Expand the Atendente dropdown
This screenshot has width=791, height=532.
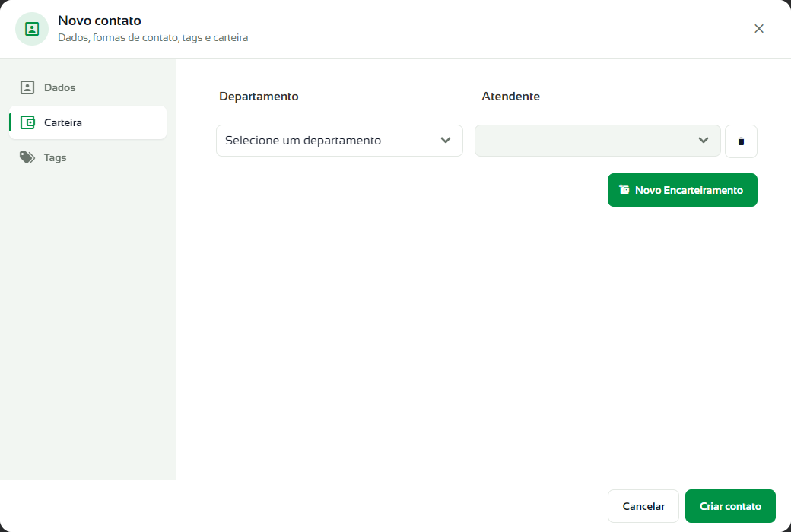[597, 141]
